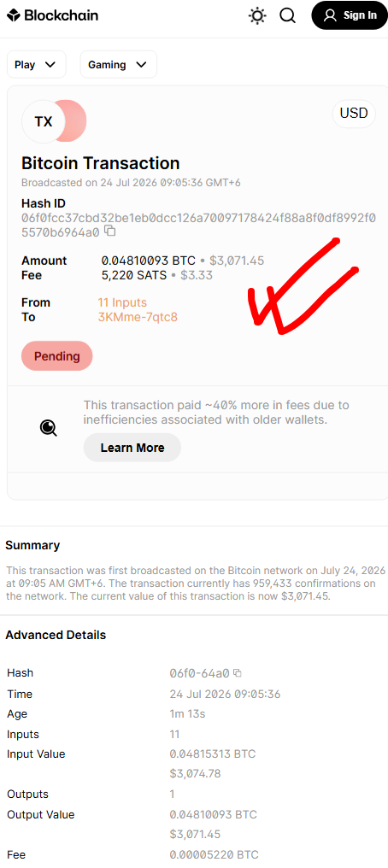
Task: Toggle the USD currency display
Action: pyautogui.click(x=354, y=114)
